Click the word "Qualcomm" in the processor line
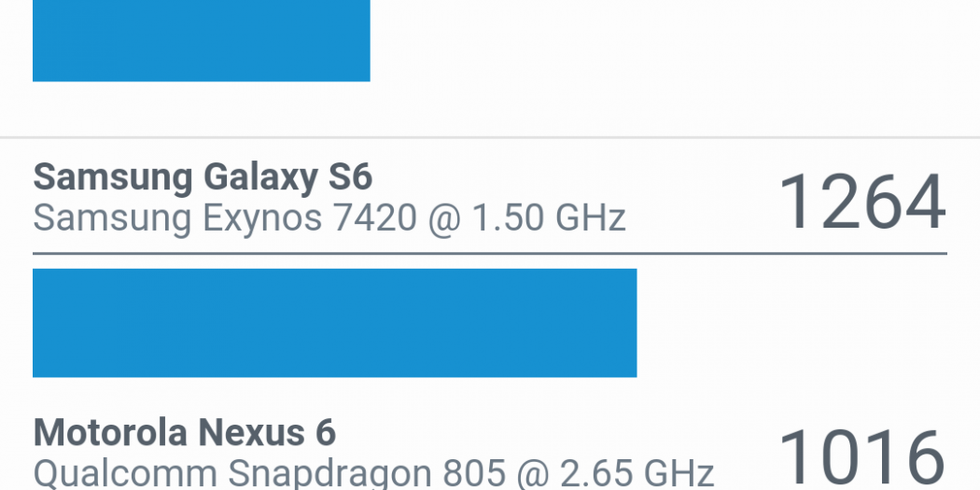 coord(108,473)
